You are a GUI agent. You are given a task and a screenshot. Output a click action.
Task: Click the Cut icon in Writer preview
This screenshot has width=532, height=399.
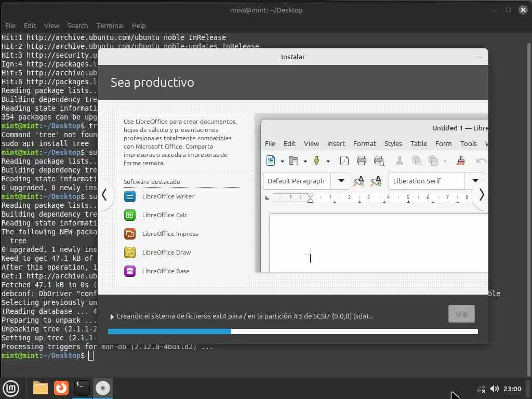pos(400,161)
